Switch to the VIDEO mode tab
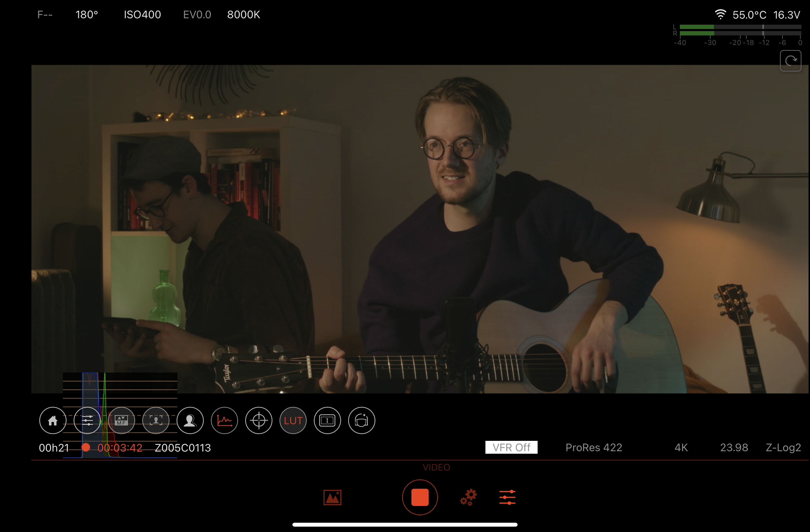This screenshot has width=810, height=532. [x=436, y=467]
